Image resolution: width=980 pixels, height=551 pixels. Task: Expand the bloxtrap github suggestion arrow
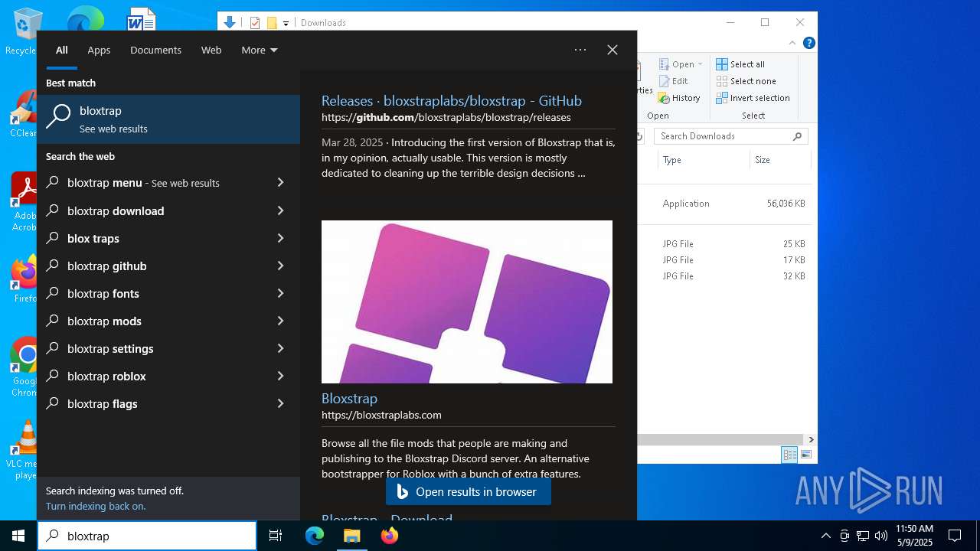click(280, 266)
